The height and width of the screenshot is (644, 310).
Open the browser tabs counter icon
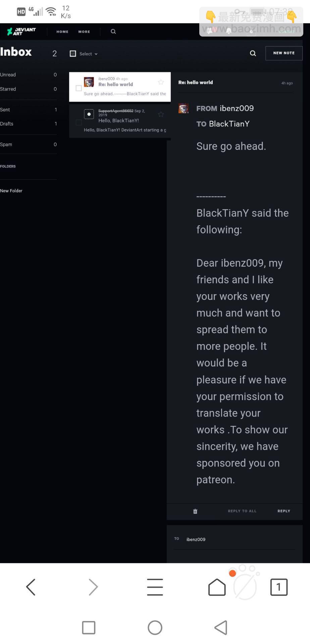pos(279,587)
